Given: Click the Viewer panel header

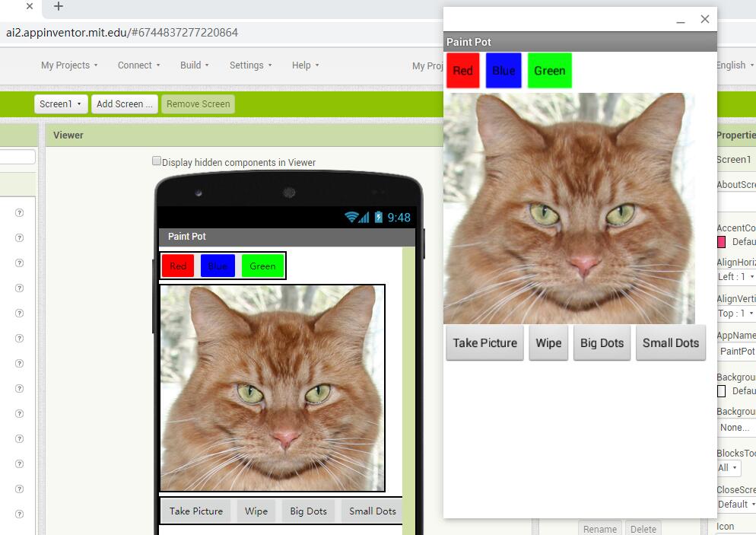Looking at the screenshot, I should pos(244,135).
